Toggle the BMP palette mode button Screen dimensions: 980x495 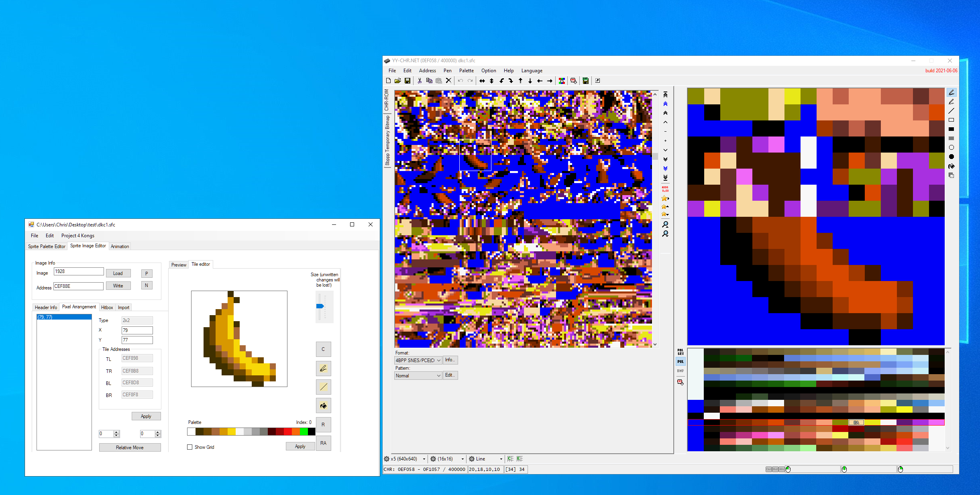(680, 371)
